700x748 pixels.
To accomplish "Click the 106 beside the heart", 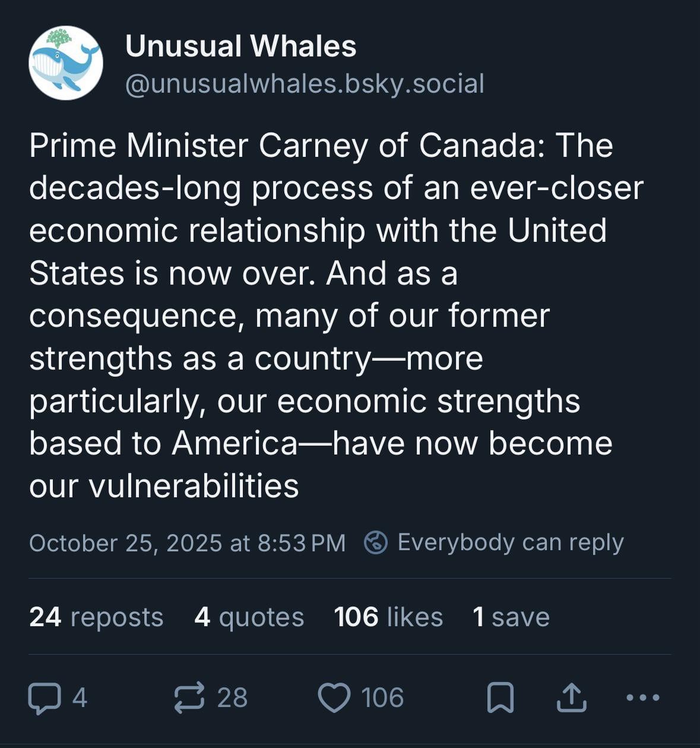I will coord(382,698).
